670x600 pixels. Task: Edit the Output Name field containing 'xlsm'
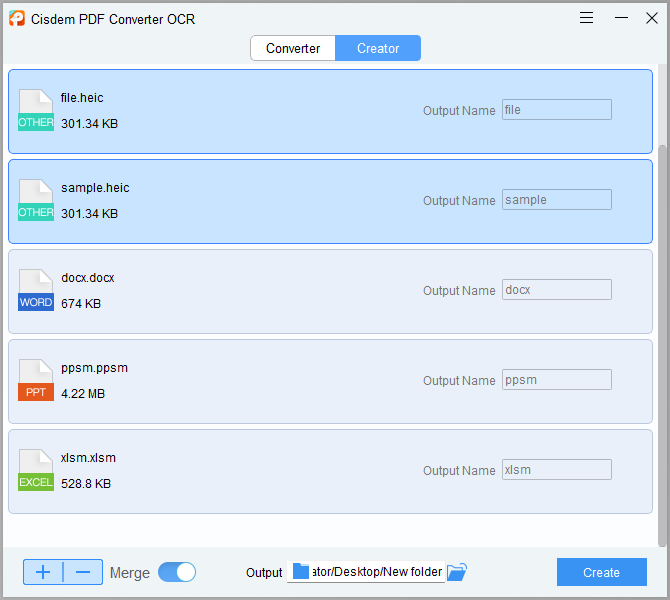pyautogui.click(x=557, y=470)
